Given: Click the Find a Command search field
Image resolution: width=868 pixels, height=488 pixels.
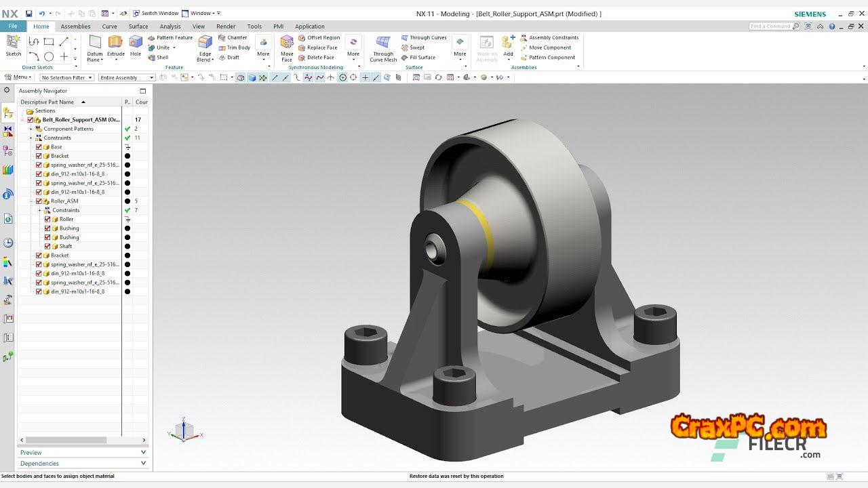Looking at the screenshot, I should pyautogui.click(x=770, y=26).
